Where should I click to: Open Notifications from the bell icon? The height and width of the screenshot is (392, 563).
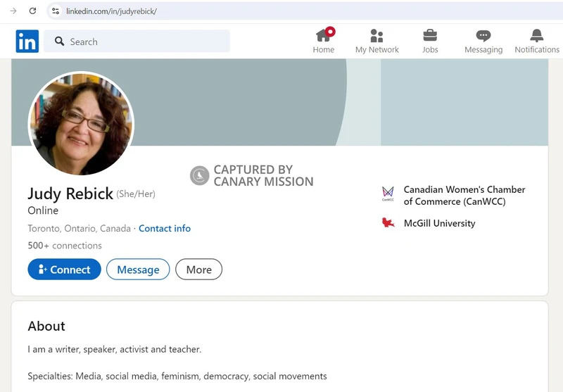click(537, 35)
